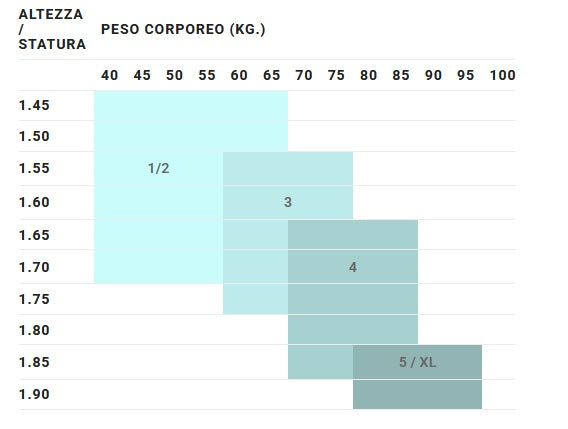
Task: Click the 95 kg column header
Action: click(465, 75)
